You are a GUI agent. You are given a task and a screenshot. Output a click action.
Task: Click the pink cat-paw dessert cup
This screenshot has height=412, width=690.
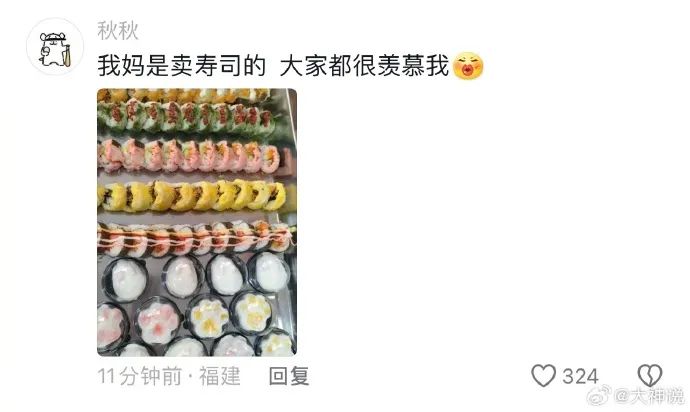pyautogui.click(x=158, y=320)
